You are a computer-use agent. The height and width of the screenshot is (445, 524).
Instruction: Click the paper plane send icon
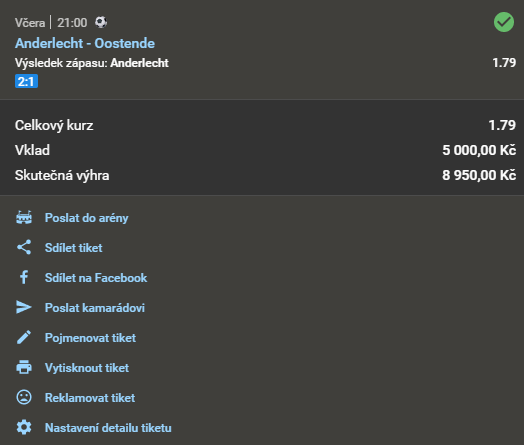click(x=24, y=307)
